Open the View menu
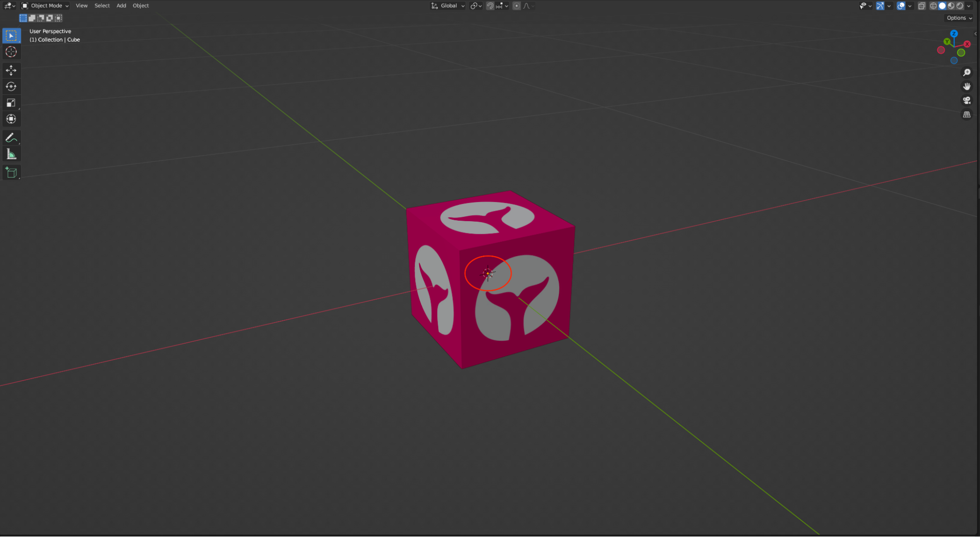980x537 pixels. 81,6
